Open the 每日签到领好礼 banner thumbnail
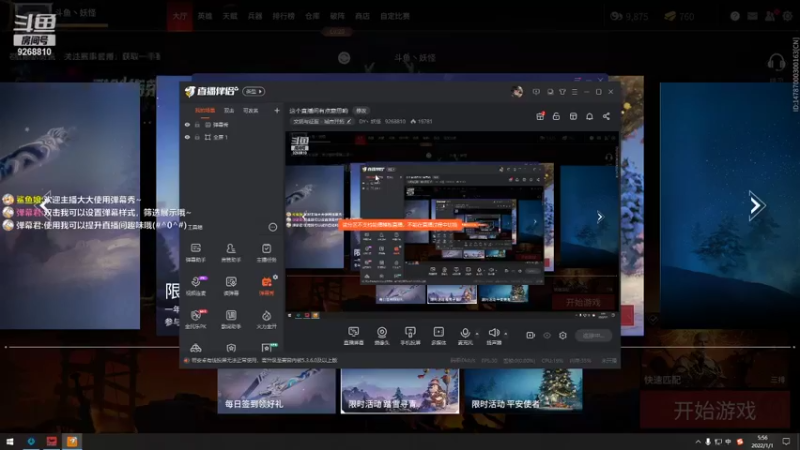 click(x=277, y=391)
